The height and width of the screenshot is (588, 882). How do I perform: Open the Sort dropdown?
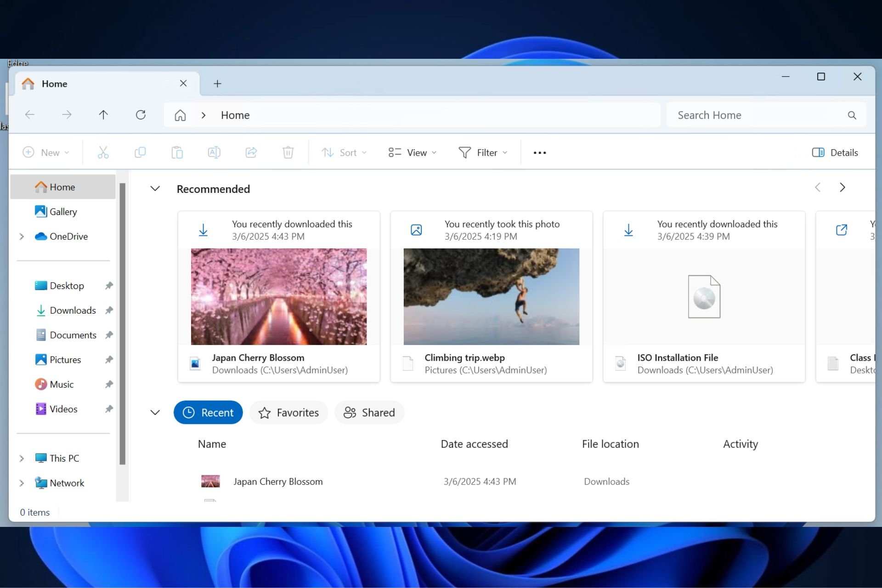pos(344,153)
